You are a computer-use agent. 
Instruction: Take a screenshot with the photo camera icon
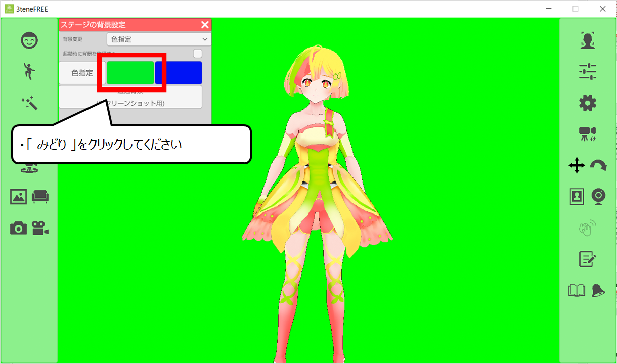click(19, 228)
